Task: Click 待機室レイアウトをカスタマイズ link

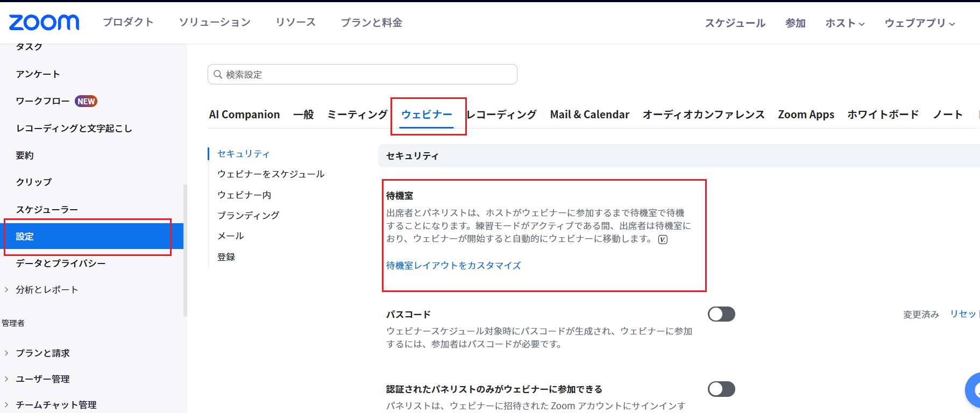Action: click(x=453, y=266)
